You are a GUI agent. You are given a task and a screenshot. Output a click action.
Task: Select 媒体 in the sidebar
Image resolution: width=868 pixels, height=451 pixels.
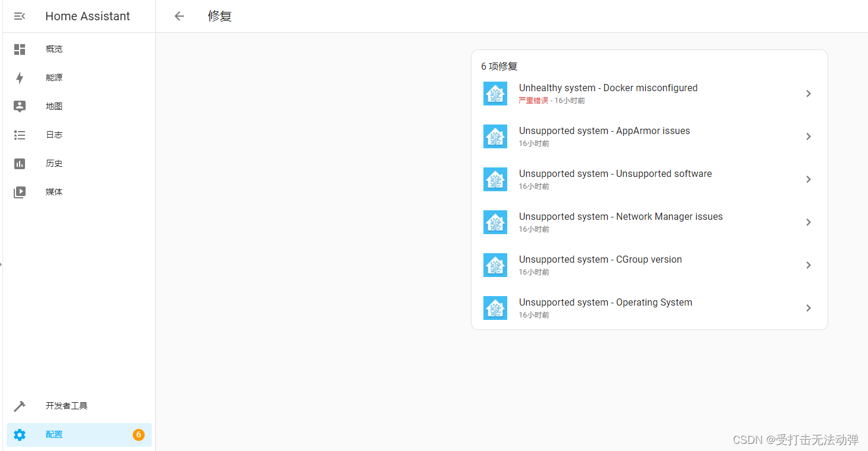pos(79,192)
